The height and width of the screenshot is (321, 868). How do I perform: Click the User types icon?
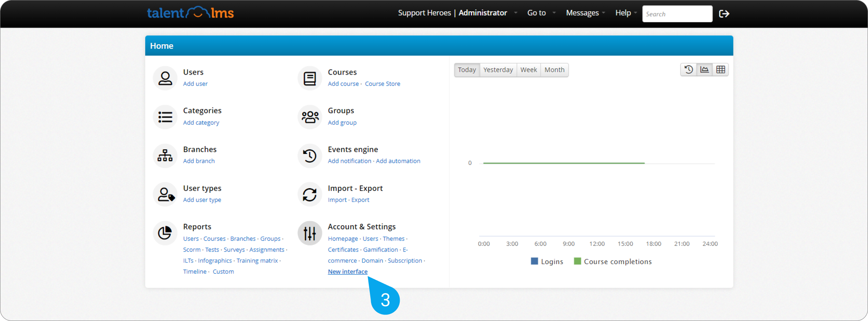(x=165, y=194)
